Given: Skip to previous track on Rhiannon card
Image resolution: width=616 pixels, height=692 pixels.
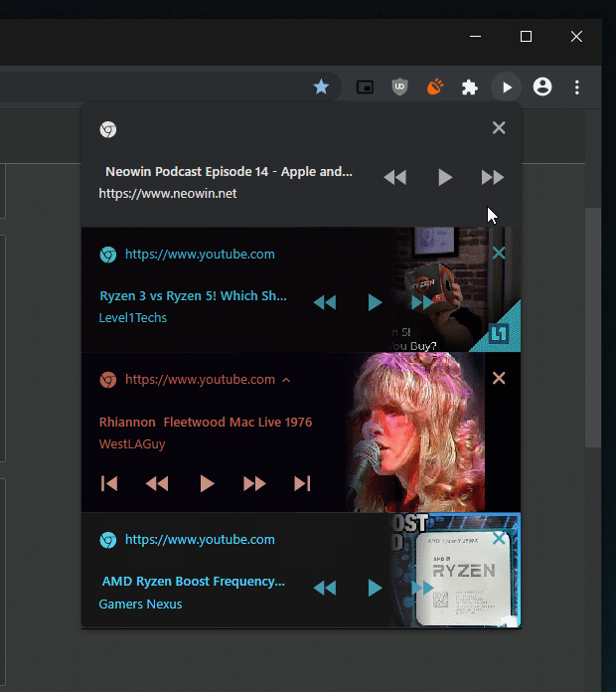Looking at the screenshot, I should pos(109,483).
